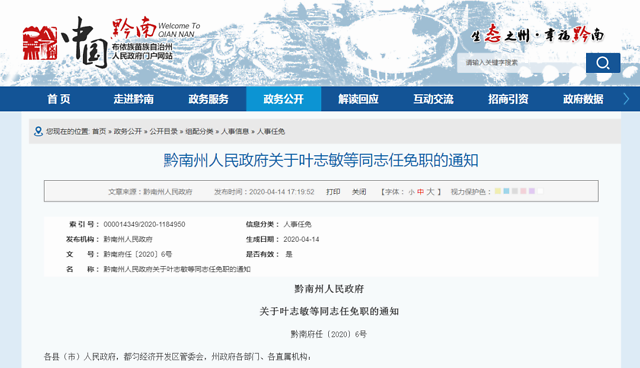This screenshot has height=368, width=640.
Task: Go to 公开目录 in breadcrumb
Action: pyautogui.click(x=163, y=131)
